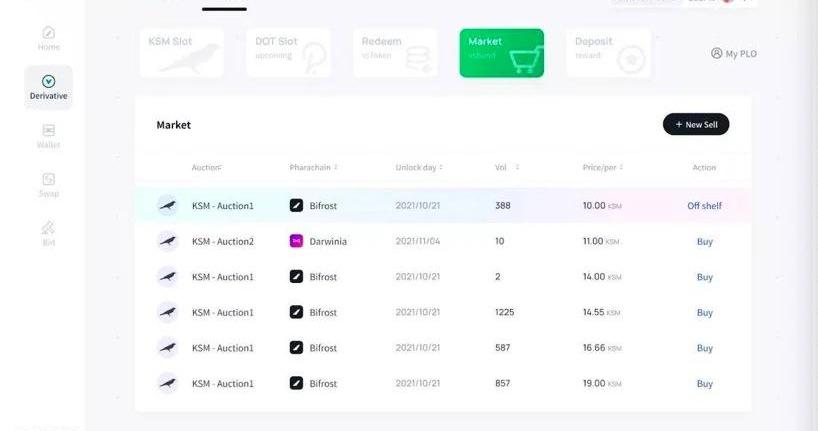This screenshot has height=431, width=818.
Task: Click Off shelf for the 388 listing
Action: [704, 206]
